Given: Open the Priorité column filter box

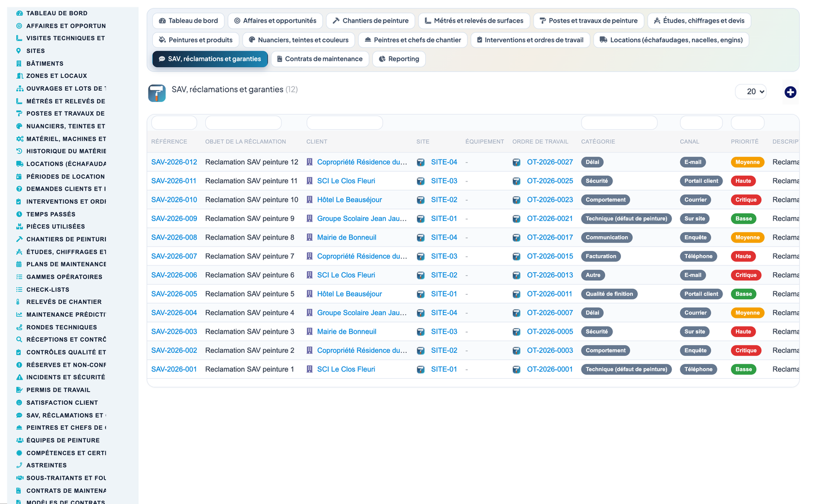Looking at the screenshot, I should [x=747, y=122].
